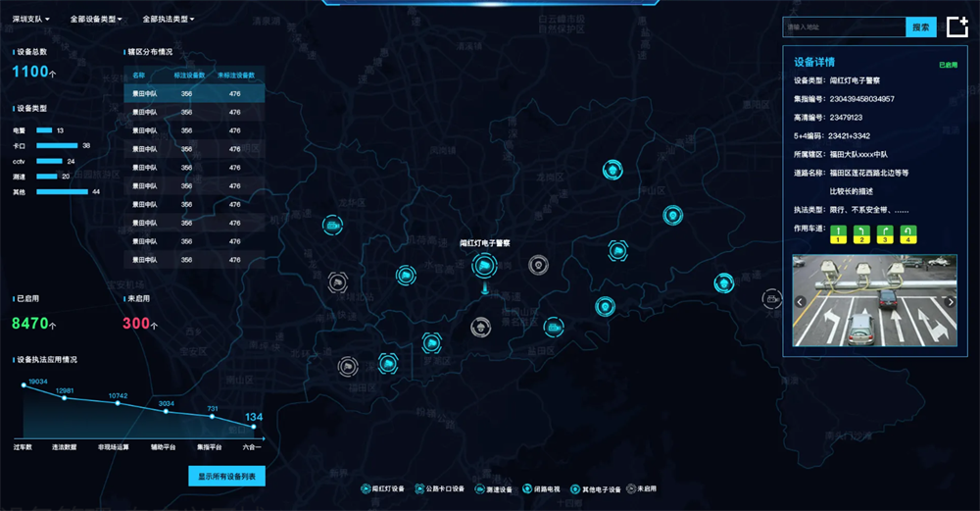
Task: Click the 其他电子设备 legend icon
Action: point(576,488)
